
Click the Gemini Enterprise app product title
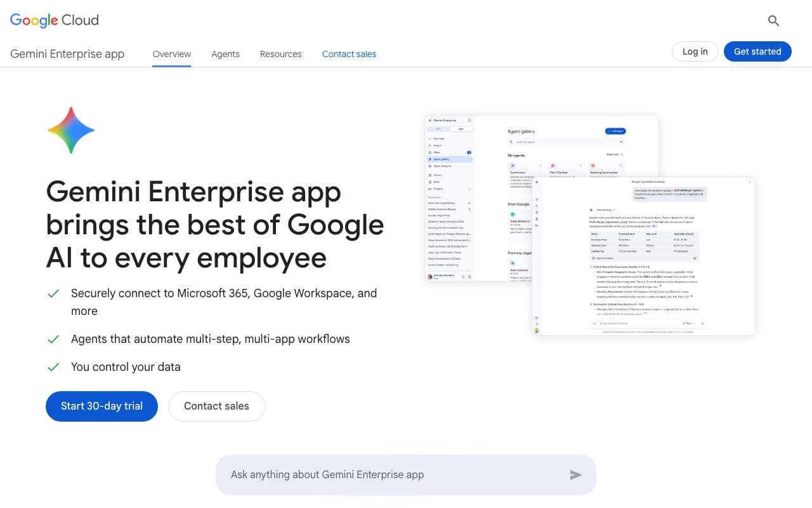(x=67, y=54)
